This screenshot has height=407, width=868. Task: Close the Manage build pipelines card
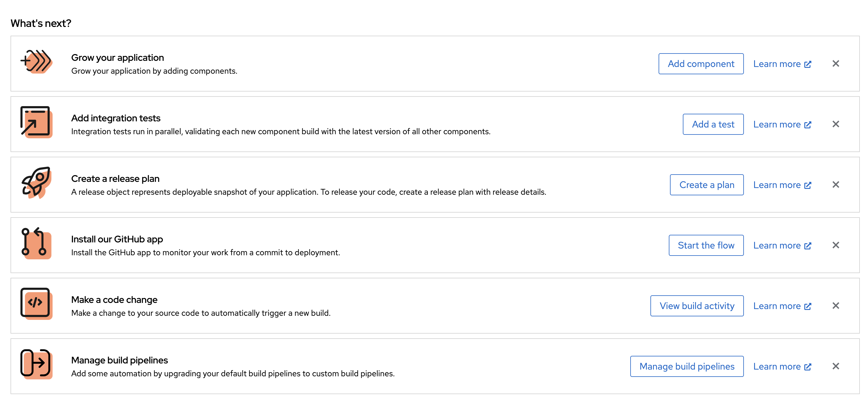pos(835,366)
